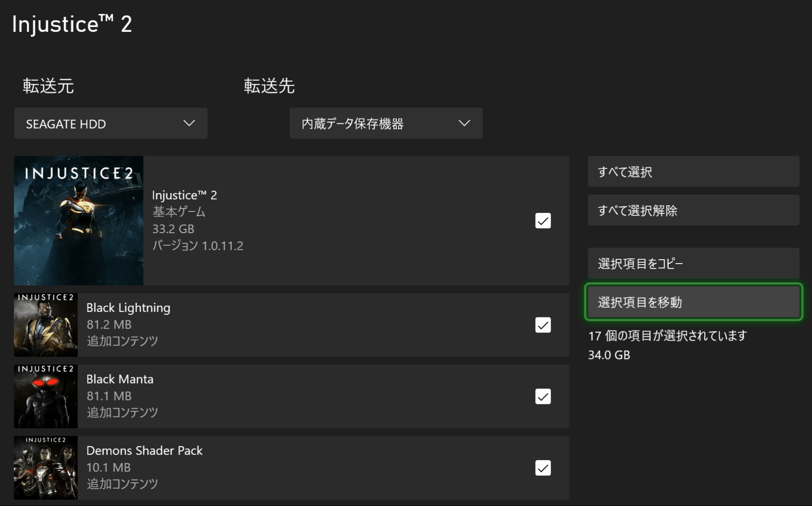Click 選択項目をコピー to copy selected
This screenshot has height=506, width=812.
tap(694, 263)
